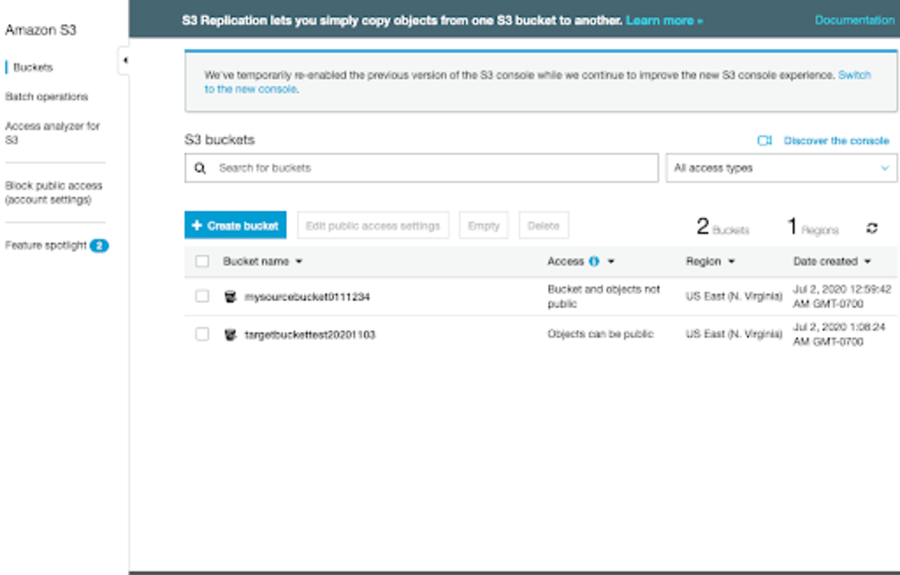Click the video icon beside Discover the console
The image size is (900, 575).
[765, 141]
